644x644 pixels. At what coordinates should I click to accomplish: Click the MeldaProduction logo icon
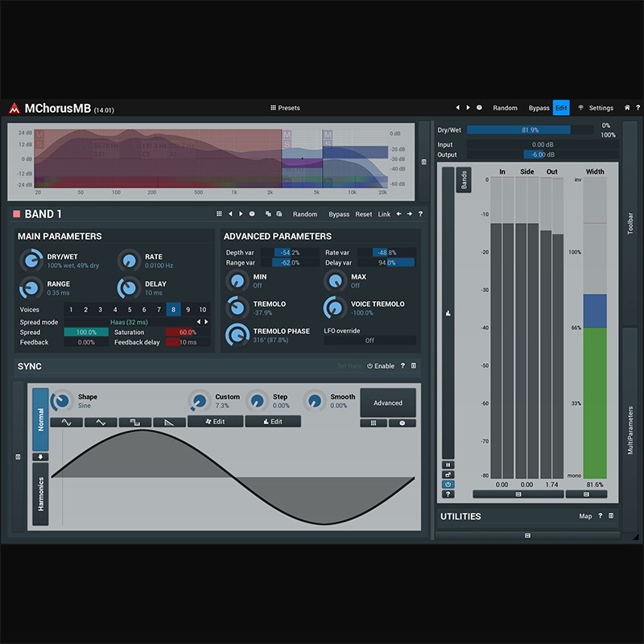pyautogui.click(x=14, y=109)
